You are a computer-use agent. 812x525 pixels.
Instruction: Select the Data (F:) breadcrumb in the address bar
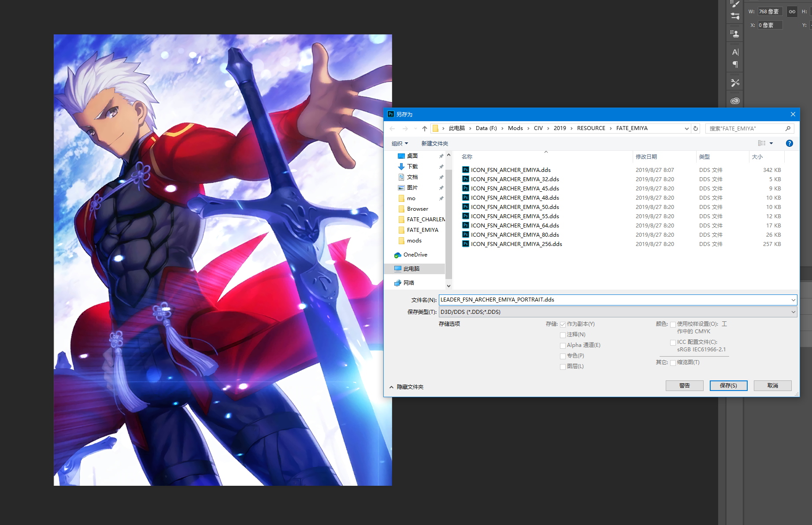[486, 128]
